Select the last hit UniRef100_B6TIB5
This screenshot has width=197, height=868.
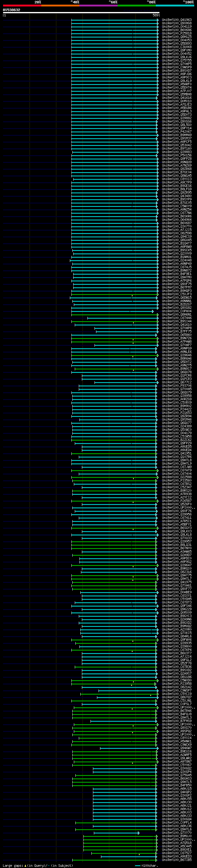[176, 860]
